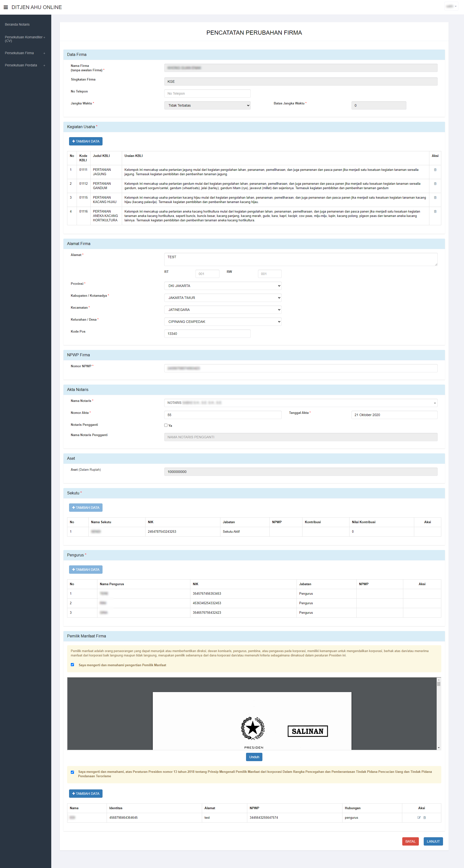
Task: Open the Kecamatan dropdown showing JATINEGARA
Action: click(223, 310)
